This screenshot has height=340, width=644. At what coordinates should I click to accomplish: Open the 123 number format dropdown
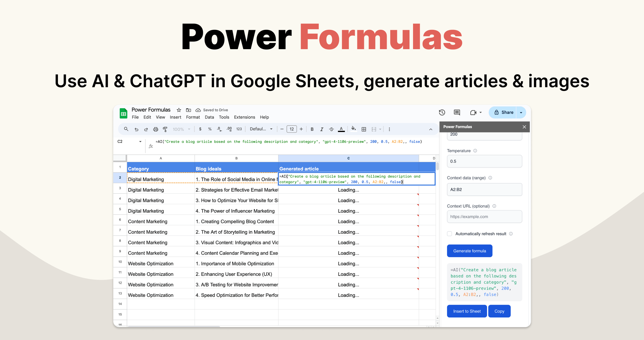[x=239, y=129]
